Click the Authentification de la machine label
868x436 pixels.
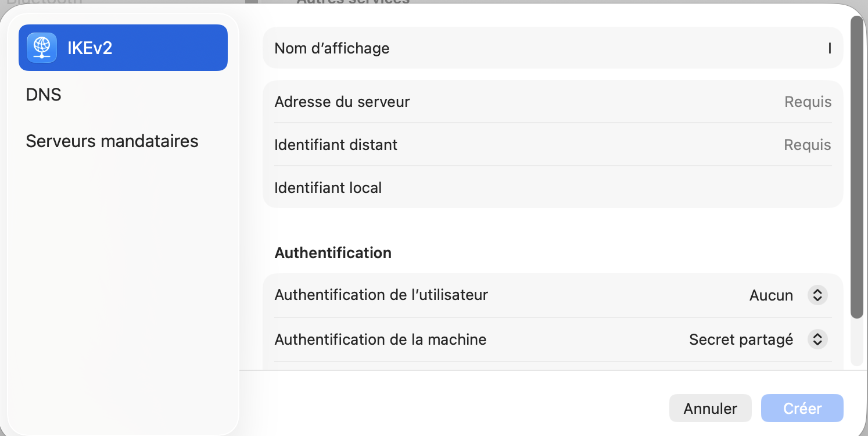coord(381,339)
